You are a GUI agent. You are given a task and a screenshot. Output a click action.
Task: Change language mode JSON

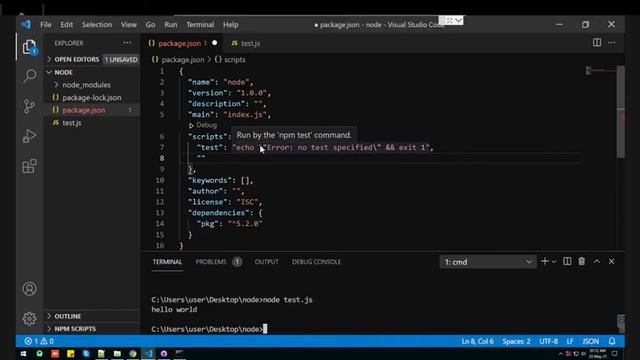click(x=590, y=341)
